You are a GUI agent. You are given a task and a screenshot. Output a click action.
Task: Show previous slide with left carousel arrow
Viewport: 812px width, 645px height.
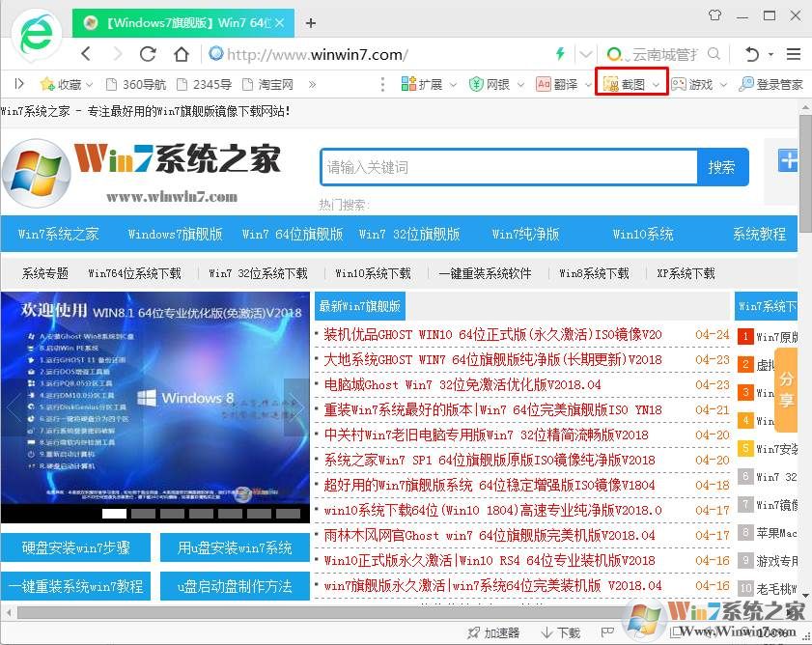(x=13, y=407)
